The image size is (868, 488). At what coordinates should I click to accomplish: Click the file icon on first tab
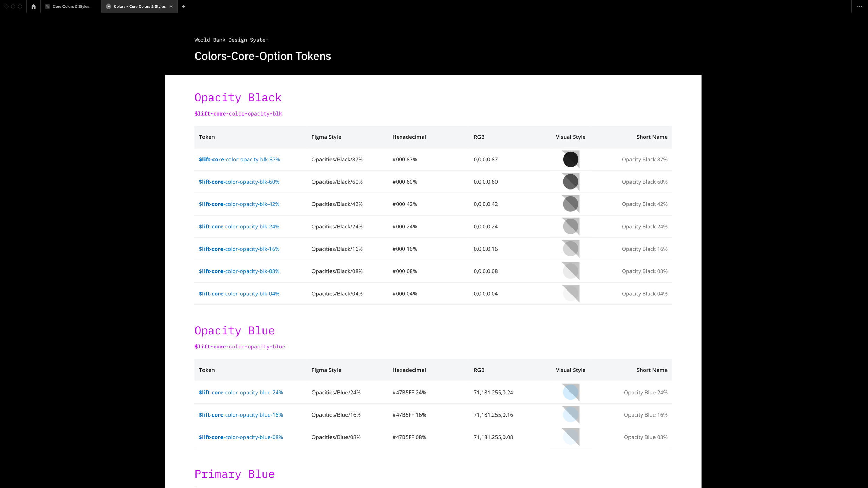pyautogui.click(x=48, y=6)
